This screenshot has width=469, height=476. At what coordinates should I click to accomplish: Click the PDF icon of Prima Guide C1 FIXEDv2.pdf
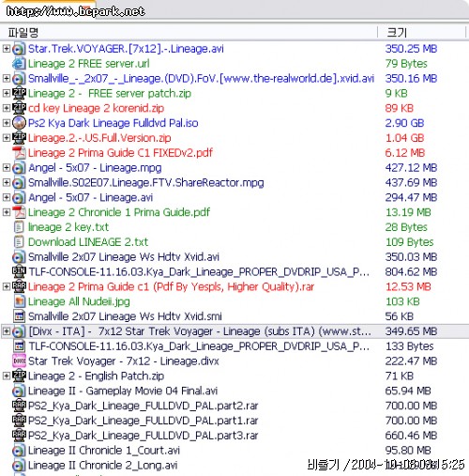19,153
